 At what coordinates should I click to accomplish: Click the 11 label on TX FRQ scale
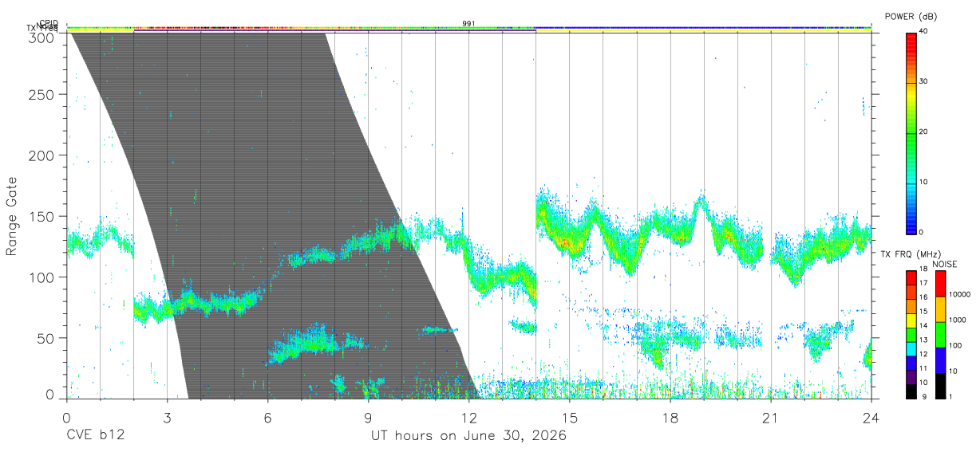[x=923, y=368]
